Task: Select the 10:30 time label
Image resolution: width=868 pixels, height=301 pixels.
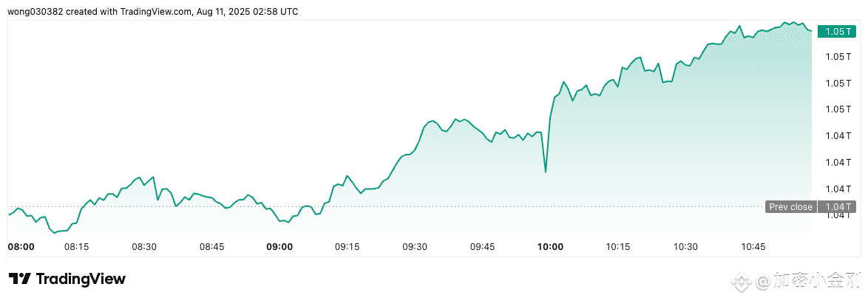Action: tap(685, 247)
